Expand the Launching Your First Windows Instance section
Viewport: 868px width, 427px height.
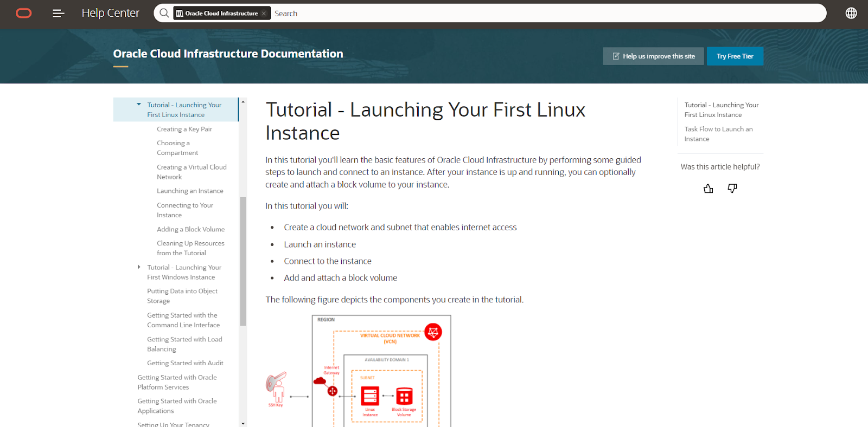[139, 267]
